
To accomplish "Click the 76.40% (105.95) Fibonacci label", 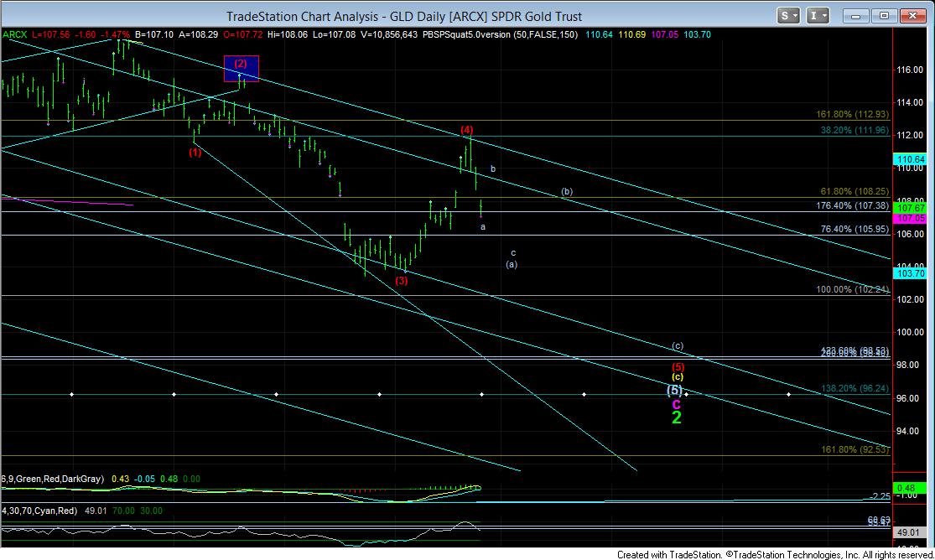I will 854,229.
